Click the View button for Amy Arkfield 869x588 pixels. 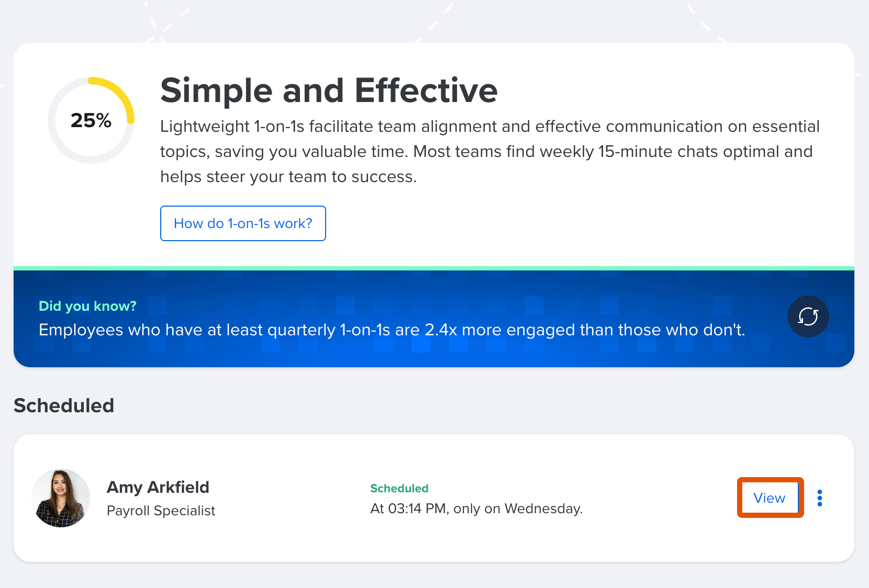coord(770,498)
